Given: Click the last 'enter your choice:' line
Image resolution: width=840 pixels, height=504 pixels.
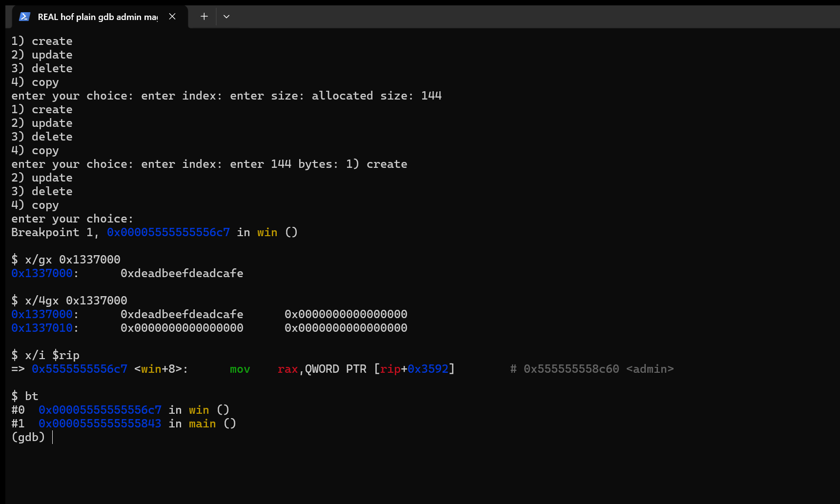Looking at the screenshot, I should (x=72, y=219).
